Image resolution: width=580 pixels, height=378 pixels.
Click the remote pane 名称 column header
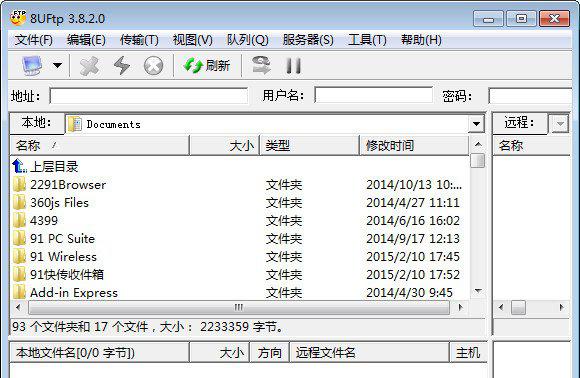click(x=531, y=145)
